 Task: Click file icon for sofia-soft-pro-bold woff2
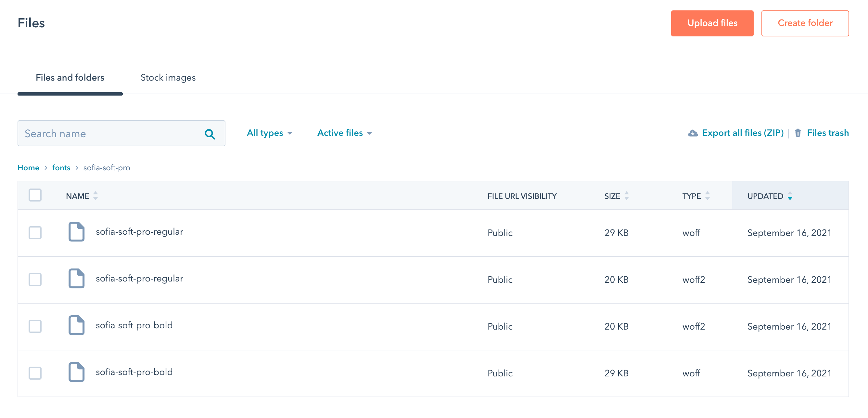(76, 325)
